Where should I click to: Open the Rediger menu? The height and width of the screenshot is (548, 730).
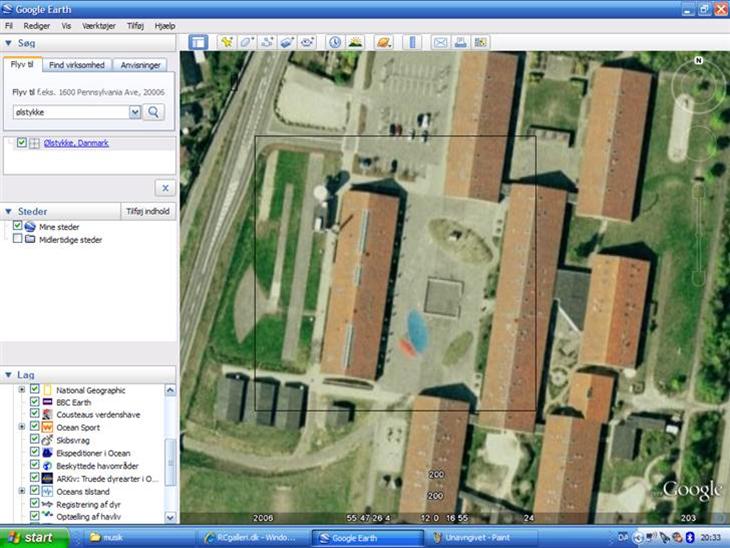tap(36, 26)
